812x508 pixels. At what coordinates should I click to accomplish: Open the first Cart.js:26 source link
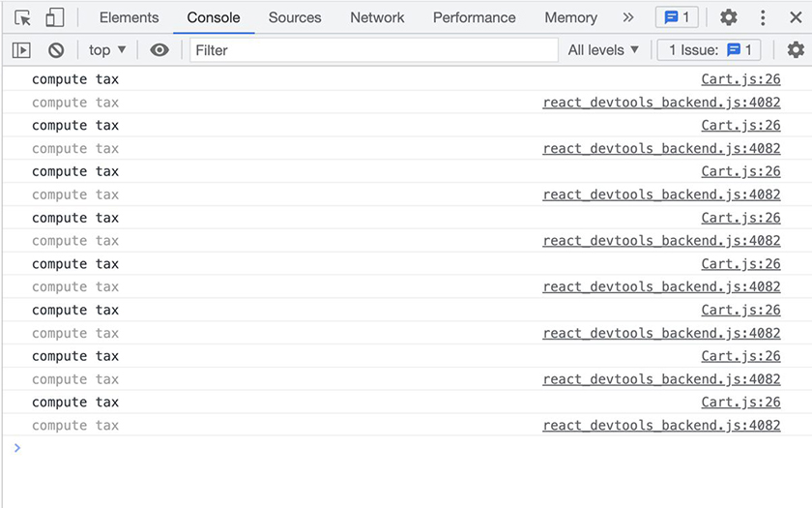click(x=740, y=79)
